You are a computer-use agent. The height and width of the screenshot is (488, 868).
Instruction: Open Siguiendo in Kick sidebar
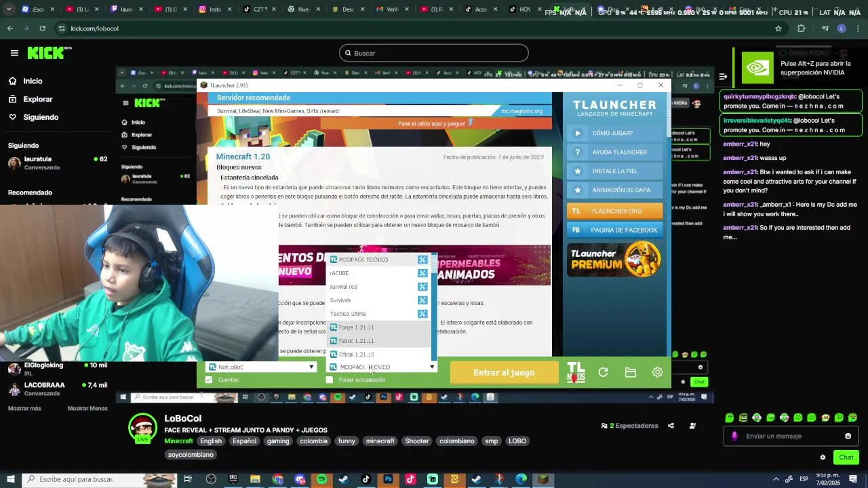pos(41,117)
